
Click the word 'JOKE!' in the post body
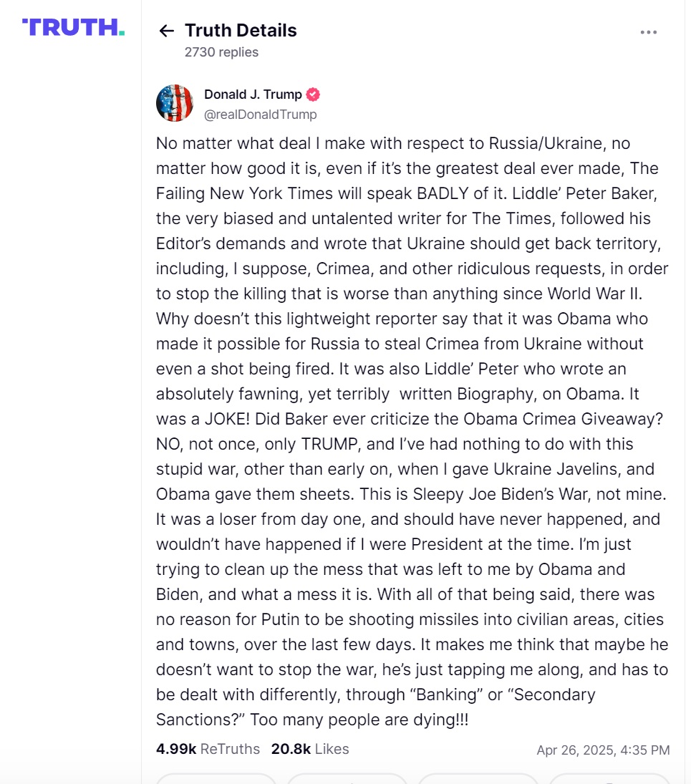[x=227, y=419]
